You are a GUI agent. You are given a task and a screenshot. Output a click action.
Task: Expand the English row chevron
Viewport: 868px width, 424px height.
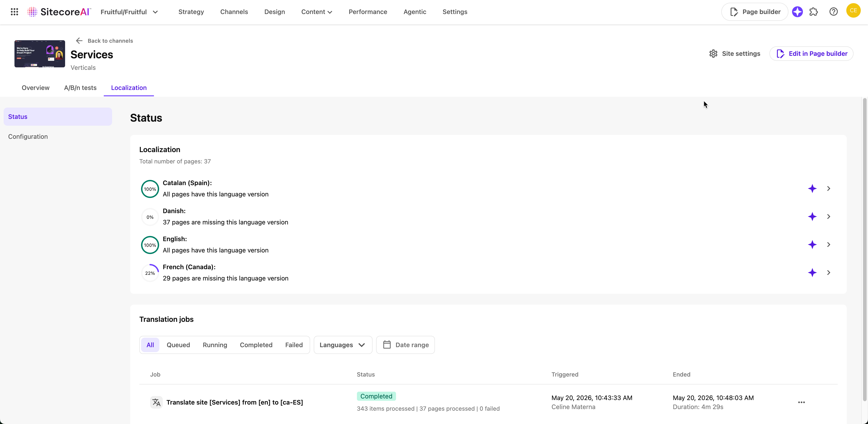(x=829, y=244)
